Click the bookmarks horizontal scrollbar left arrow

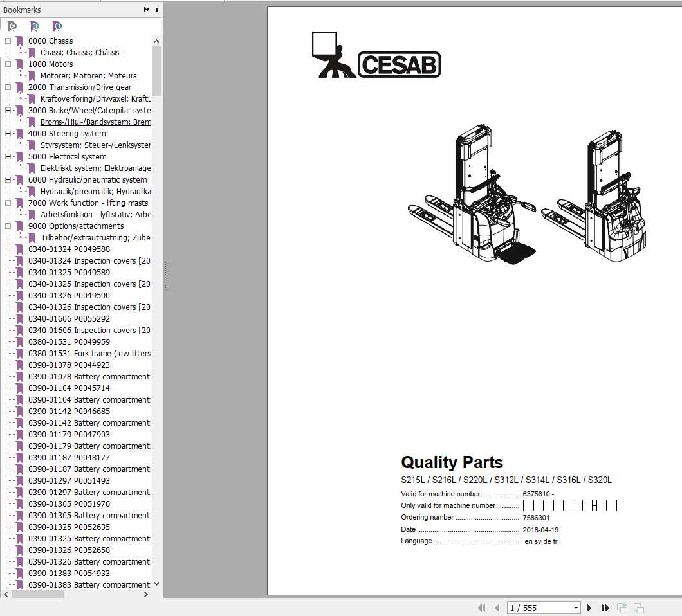click(6, 594)
